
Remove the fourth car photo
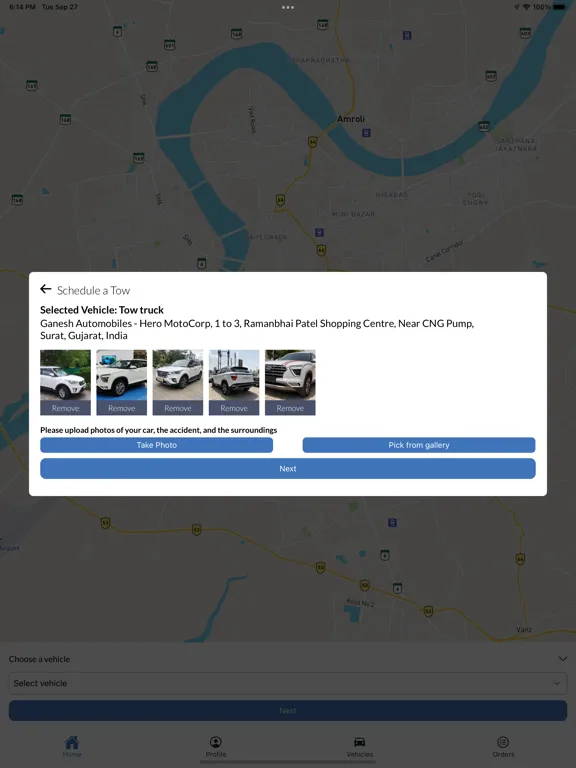click(x=234, y=408)
